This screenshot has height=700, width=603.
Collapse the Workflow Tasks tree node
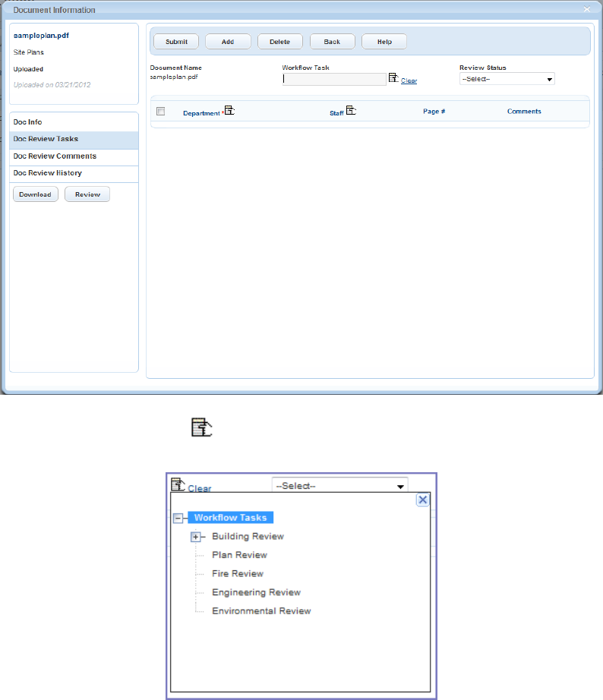[x=178, y=519]
